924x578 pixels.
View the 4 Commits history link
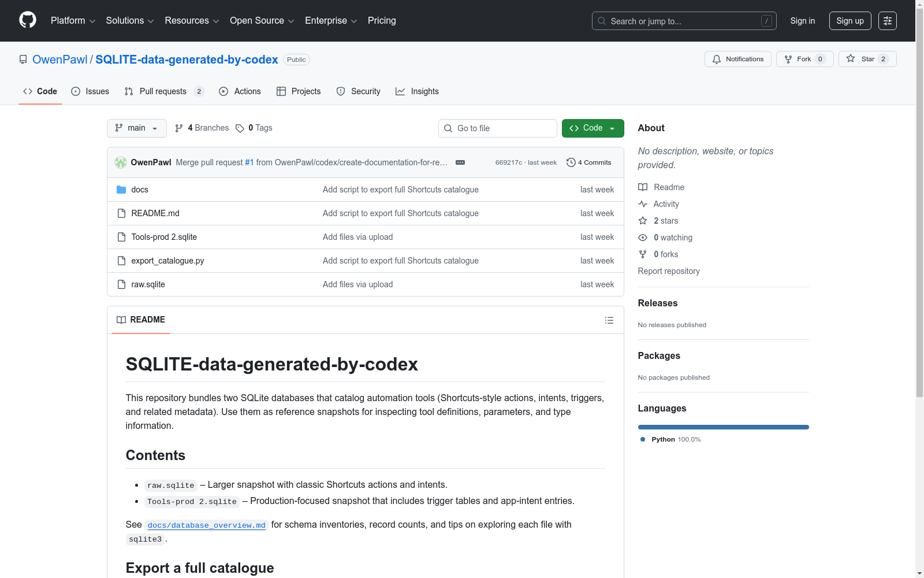tap(589, 162)
